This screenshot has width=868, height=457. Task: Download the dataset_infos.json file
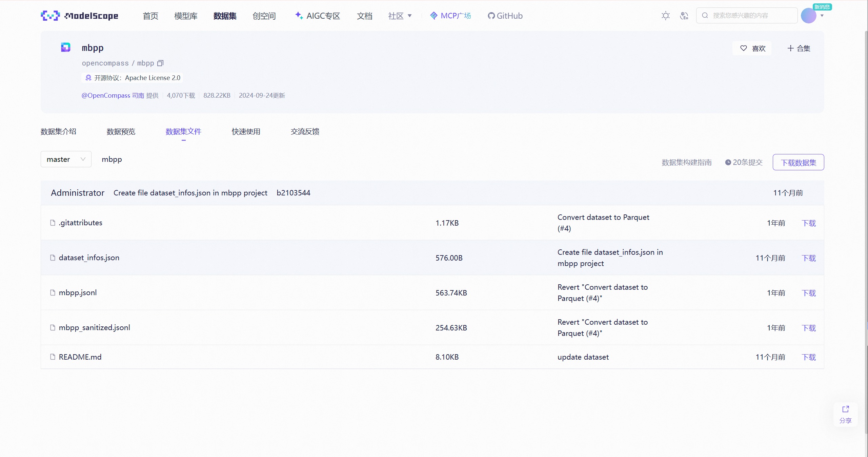pos(809,258)
